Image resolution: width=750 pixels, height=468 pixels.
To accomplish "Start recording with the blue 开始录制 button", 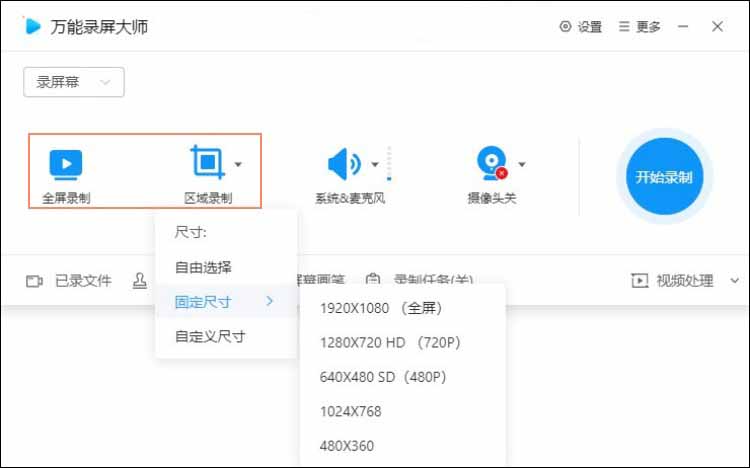I will click(x=664, y=177).
